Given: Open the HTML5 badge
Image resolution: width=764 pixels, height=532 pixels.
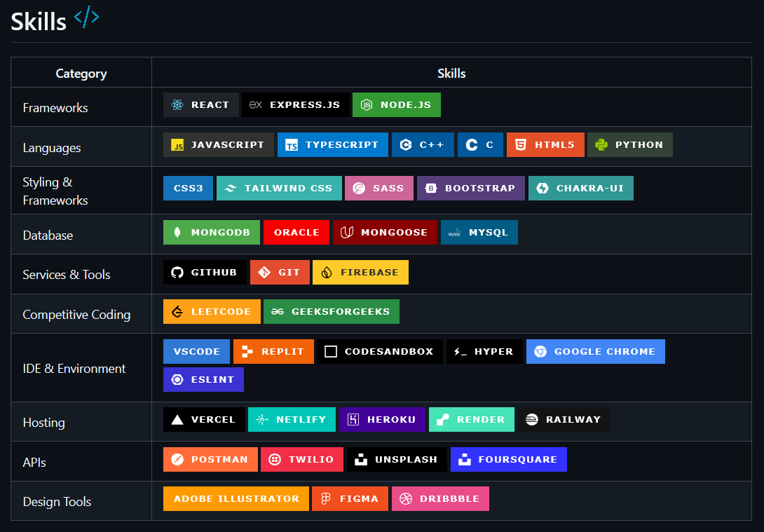Looking at the screenshot, I should tap(546, 144).
